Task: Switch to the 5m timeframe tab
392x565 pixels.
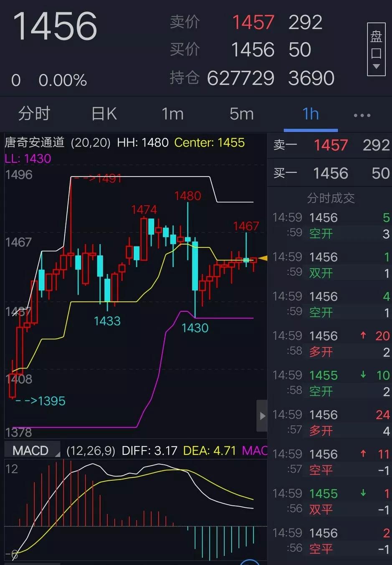Action: click(241, 114)
